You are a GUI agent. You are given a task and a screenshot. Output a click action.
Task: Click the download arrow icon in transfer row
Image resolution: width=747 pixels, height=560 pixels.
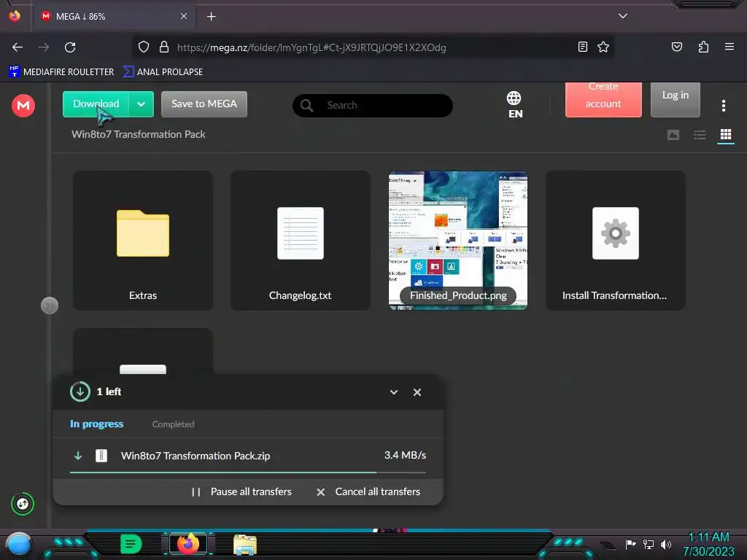pos(78,456)
